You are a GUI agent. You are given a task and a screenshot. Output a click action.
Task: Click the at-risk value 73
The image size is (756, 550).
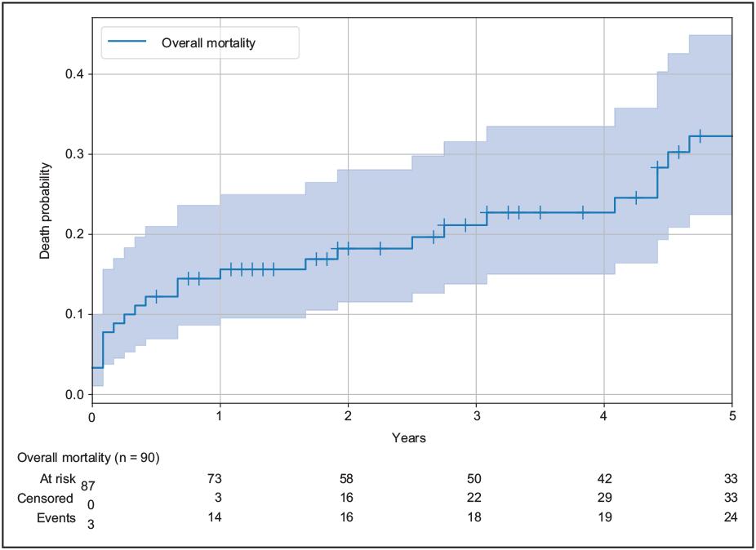click(x=215, y=478)
